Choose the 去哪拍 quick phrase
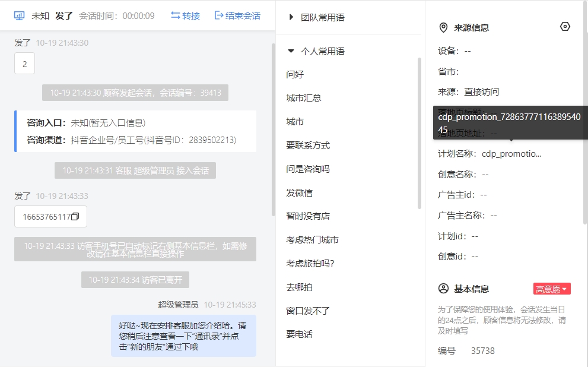This screenshot has width=588, height=367. pos(299,287)
